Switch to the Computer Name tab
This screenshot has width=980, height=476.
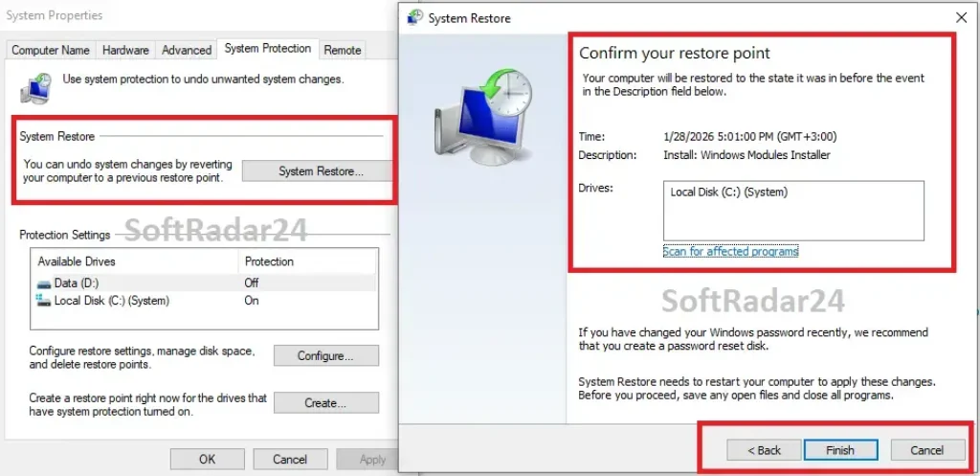coord(51,50)
